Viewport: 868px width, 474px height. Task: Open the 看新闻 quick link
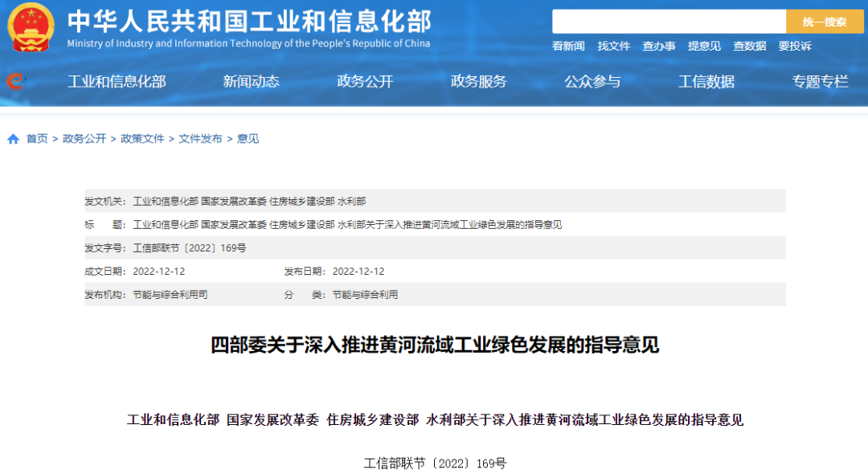click(568, 47)
